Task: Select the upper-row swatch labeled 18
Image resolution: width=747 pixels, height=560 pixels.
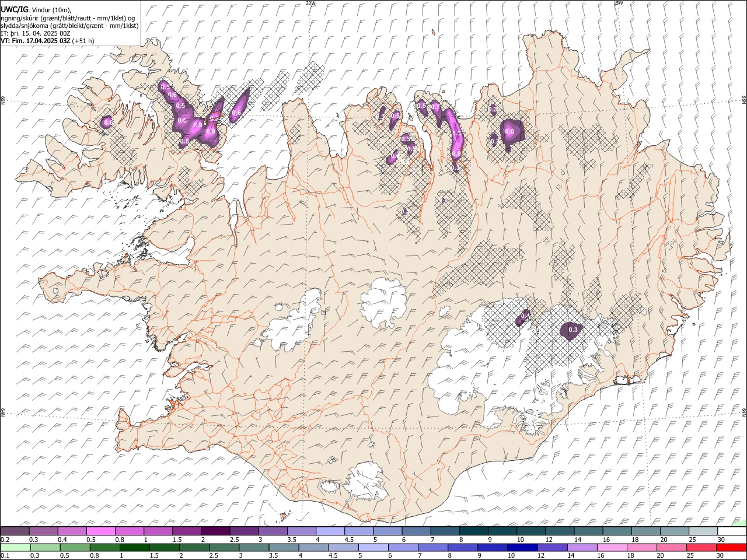Action: click(645, 531)
